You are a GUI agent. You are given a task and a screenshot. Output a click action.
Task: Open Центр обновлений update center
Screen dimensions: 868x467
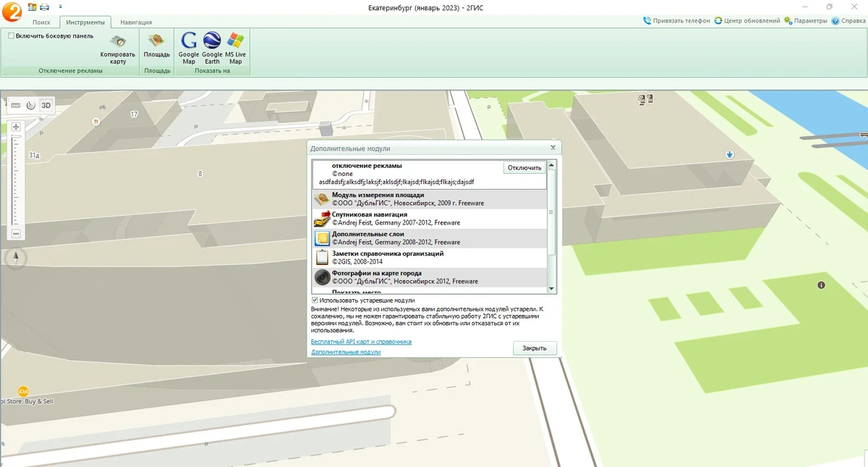point(746,21)
